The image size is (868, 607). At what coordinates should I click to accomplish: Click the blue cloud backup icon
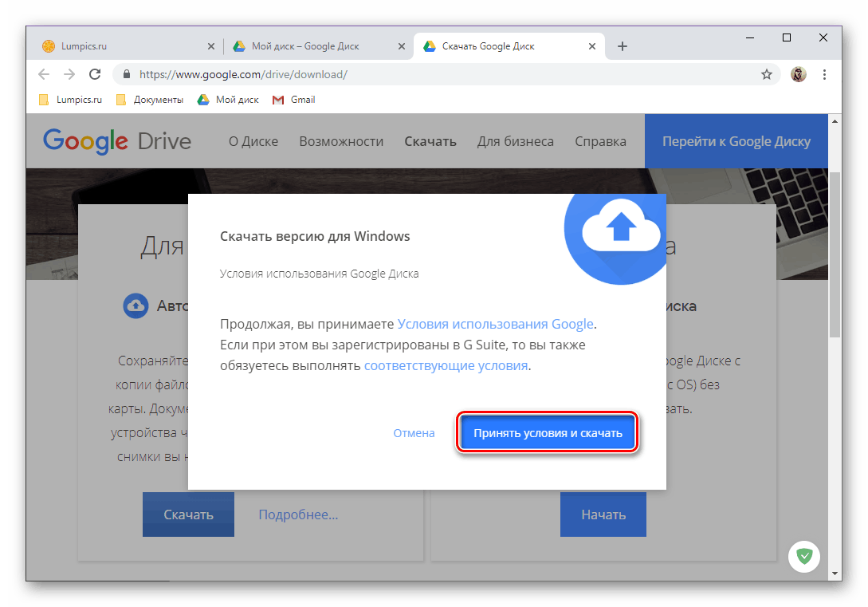pos(136,305)
